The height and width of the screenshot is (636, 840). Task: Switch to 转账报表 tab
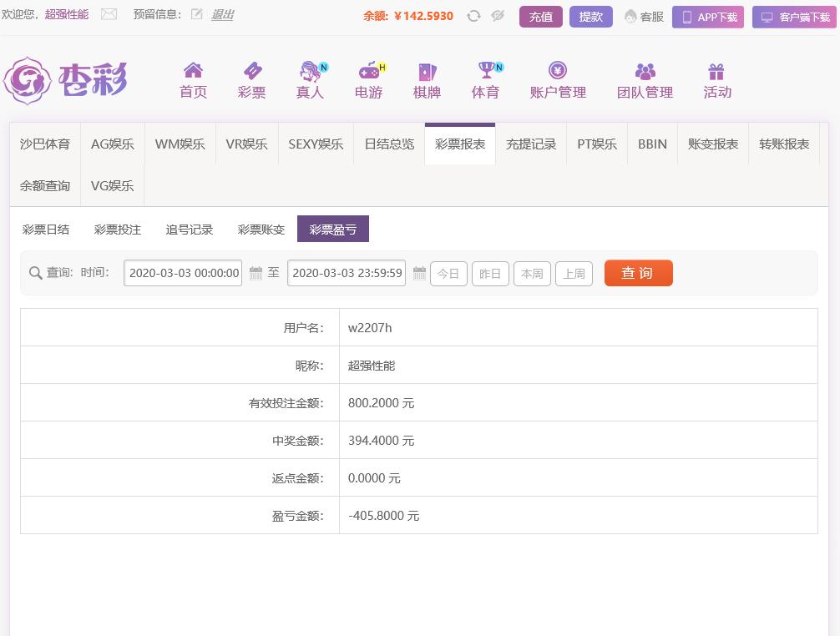[x=784, y=144]
